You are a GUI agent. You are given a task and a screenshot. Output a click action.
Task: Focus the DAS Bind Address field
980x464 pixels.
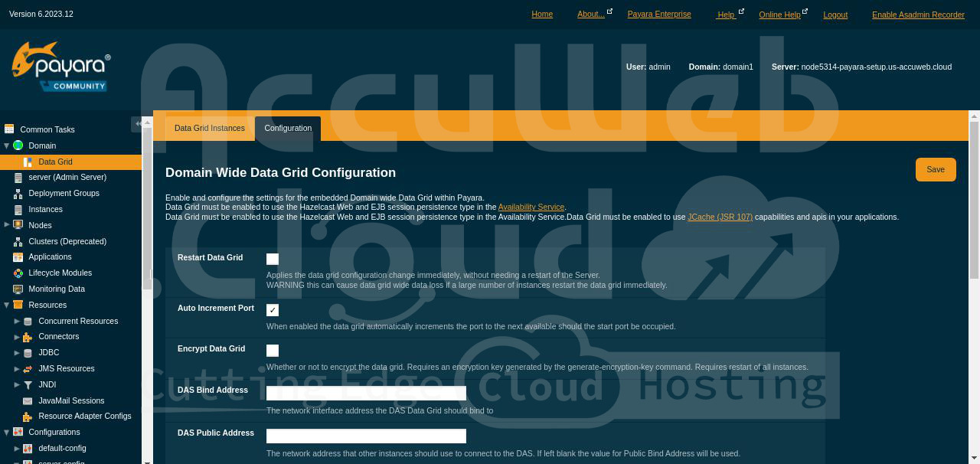(366, 394)
